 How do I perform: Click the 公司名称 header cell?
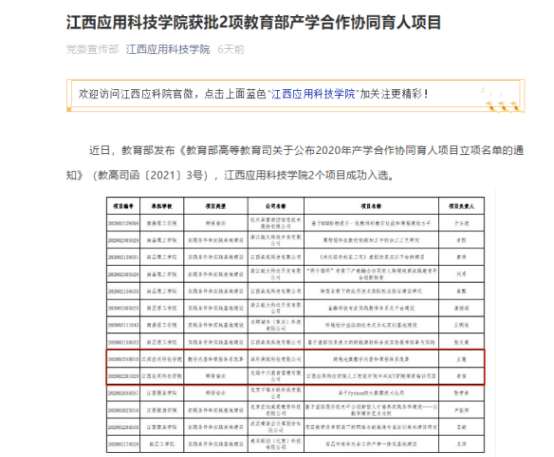point(276,206)
